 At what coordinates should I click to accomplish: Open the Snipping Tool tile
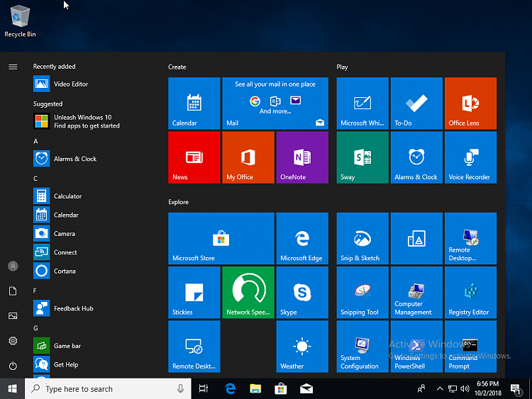[x=362, y=293]
